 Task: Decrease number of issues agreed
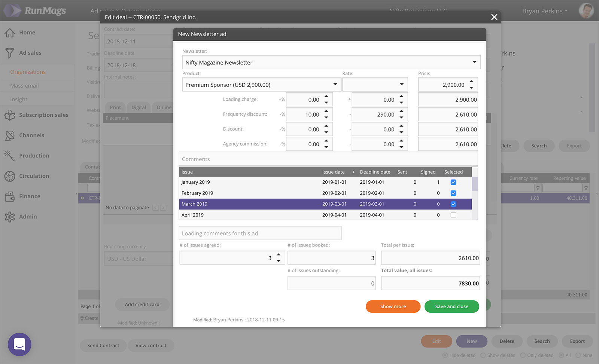(x=279, y=261)
